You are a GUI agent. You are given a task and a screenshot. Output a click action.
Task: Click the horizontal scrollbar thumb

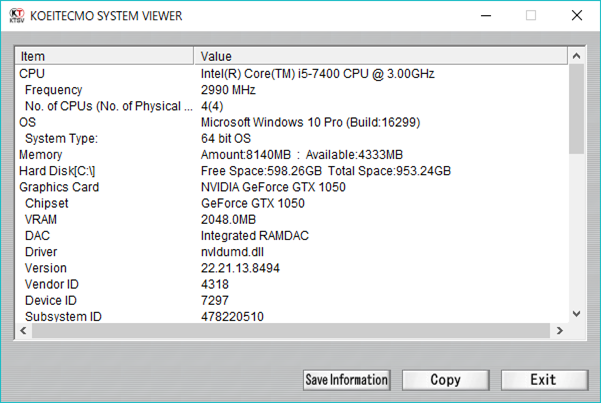click(291, 331)
